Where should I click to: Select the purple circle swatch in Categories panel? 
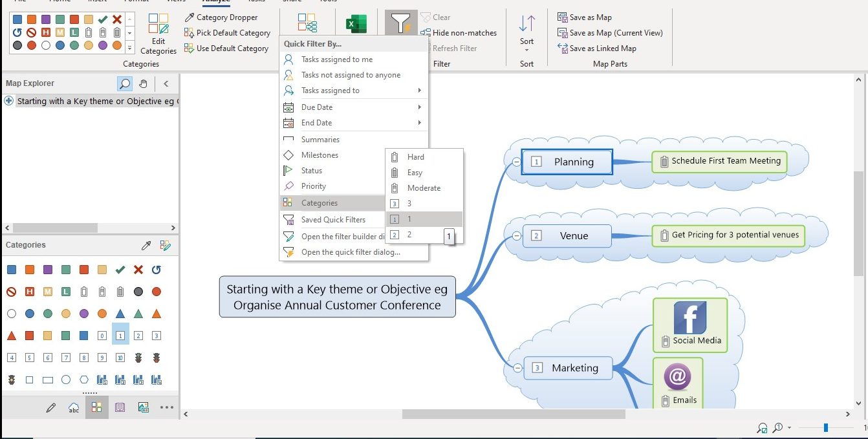tap(83, 314)
